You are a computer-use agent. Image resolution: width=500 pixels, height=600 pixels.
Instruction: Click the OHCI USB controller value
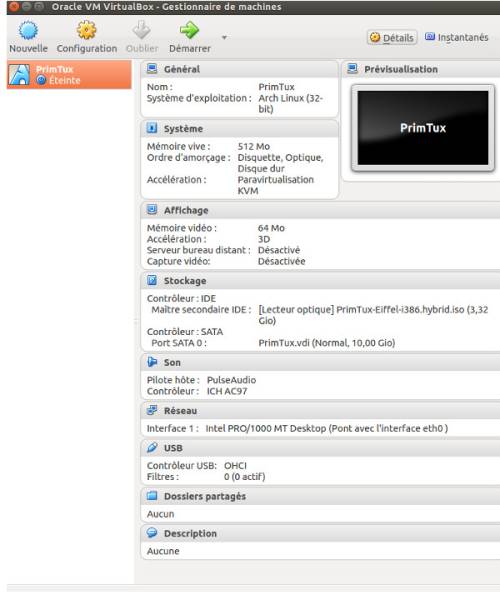pyautogui.click(x=235, y=465)
